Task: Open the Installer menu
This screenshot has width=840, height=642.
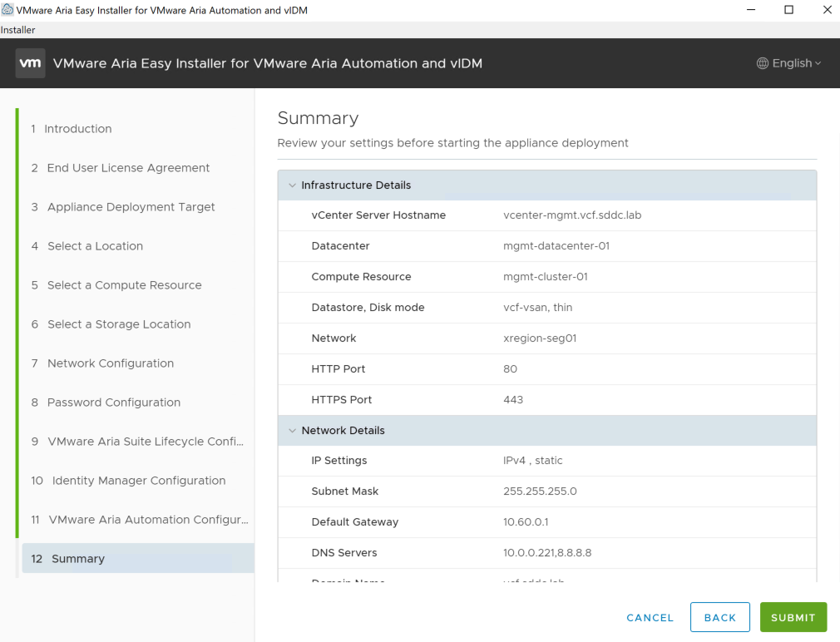Action: click(17, 30)
